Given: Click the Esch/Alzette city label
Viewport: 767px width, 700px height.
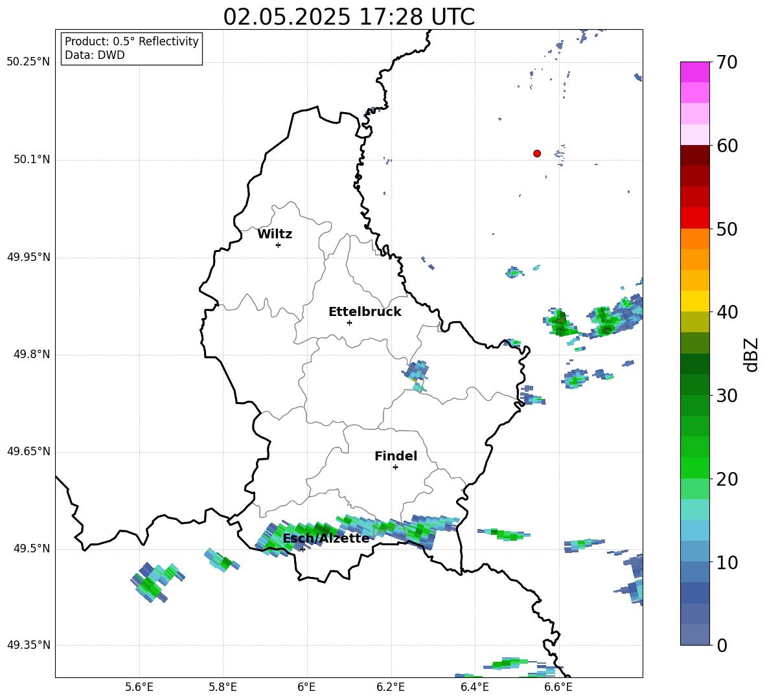Looking at the screenshot, I should tap(326, 538).
